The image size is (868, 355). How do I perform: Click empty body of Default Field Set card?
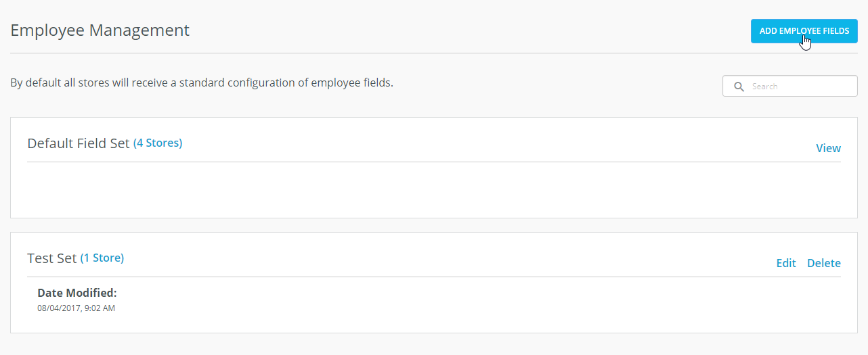433,189
